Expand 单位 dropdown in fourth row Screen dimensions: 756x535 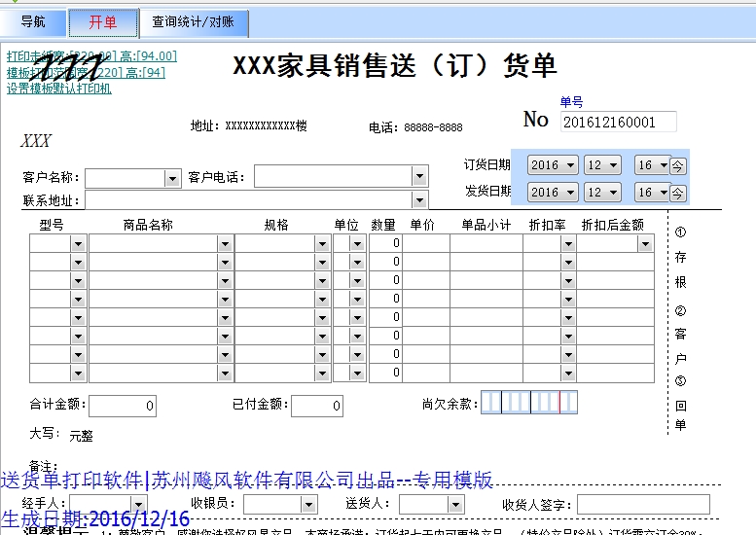[x=357, y=300]
